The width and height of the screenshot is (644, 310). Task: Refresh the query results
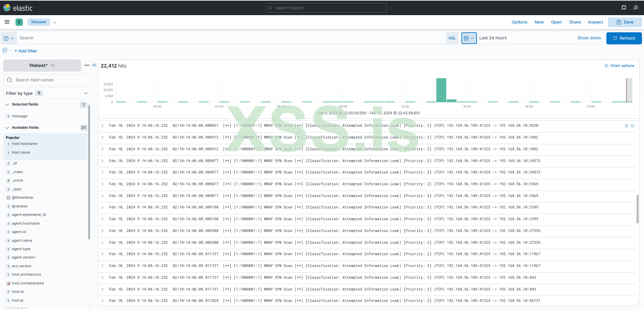[624, 38]
